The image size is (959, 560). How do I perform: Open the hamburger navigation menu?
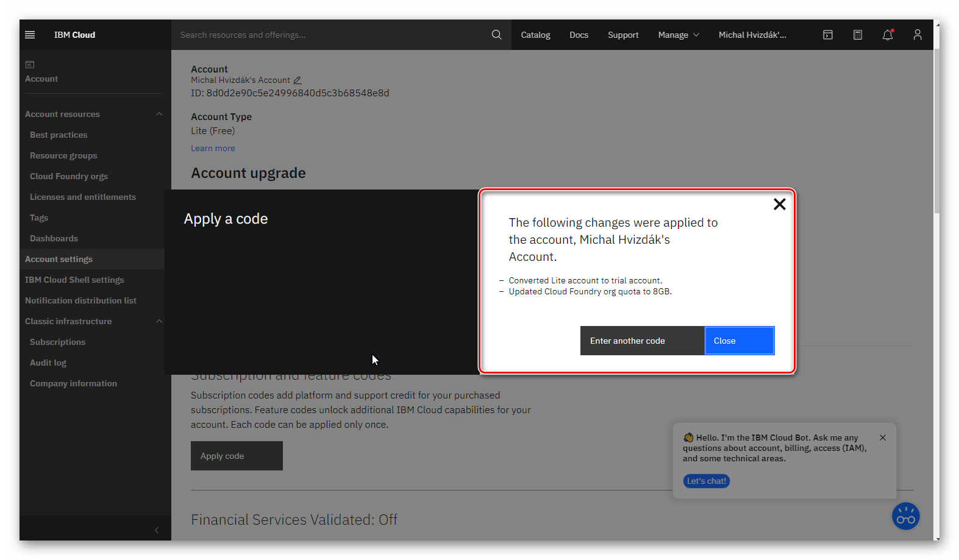pos(30,35)
